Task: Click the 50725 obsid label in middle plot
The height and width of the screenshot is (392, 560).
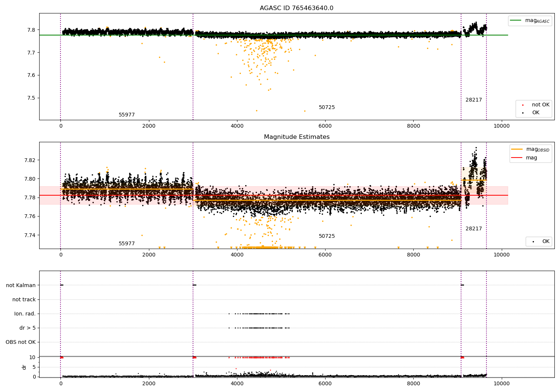Action: [327, 236]
